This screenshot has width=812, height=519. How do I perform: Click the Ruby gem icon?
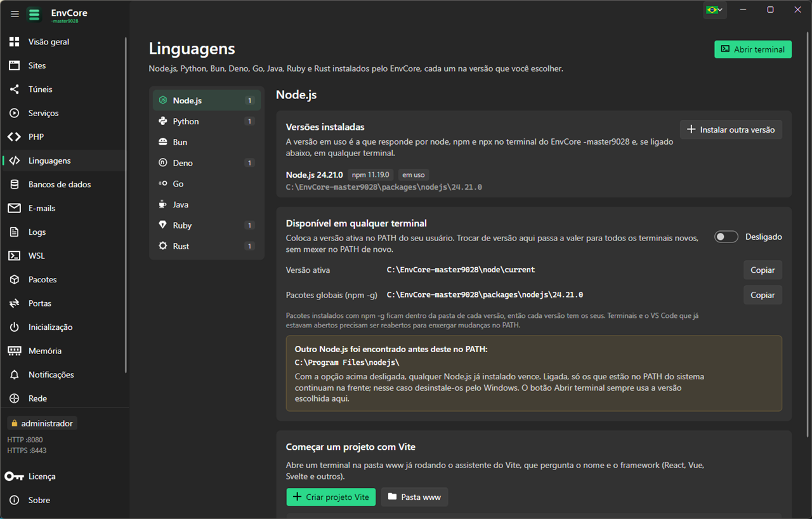click(x=163, y=225)
